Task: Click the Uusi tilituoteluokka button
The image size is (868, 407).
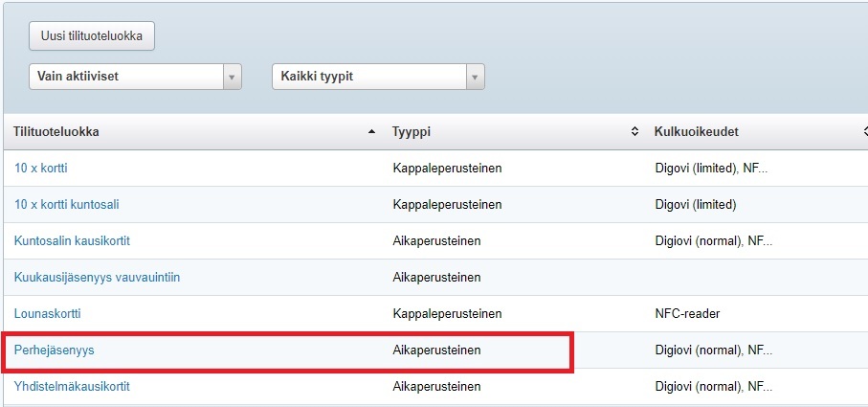Action: (92, 35)
